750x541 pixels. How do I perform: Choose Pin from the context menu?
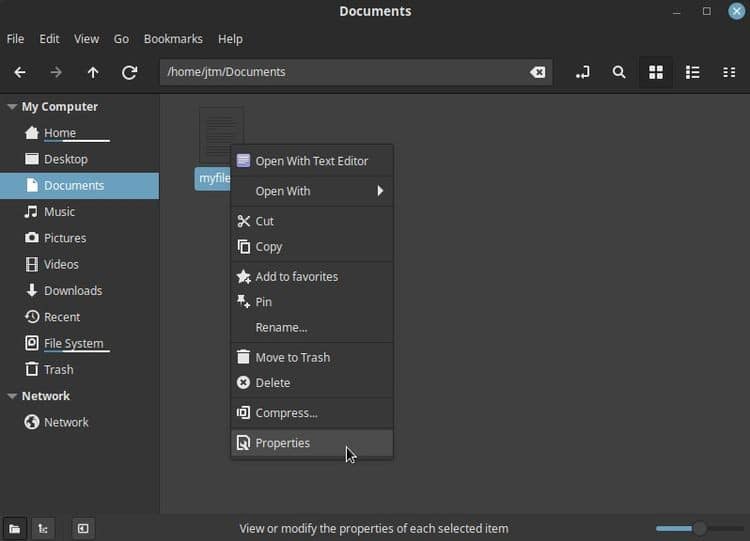[x=312, y=302]
